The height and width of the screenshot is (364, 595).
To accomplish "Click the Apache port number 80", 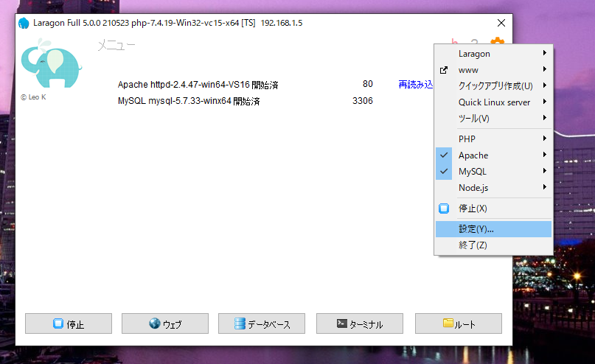I will [x=368, y=84].
